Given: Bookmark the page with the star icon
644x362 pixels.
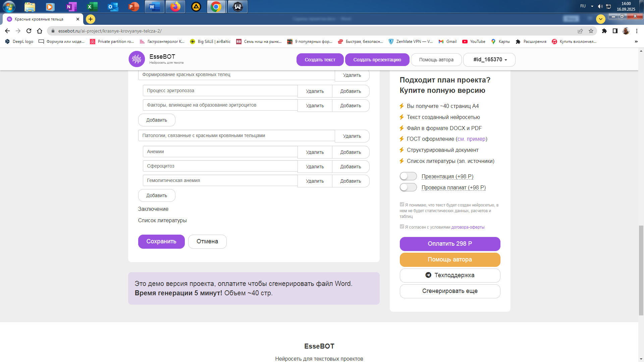Looking at the screenshot, I should pos(591,31).
